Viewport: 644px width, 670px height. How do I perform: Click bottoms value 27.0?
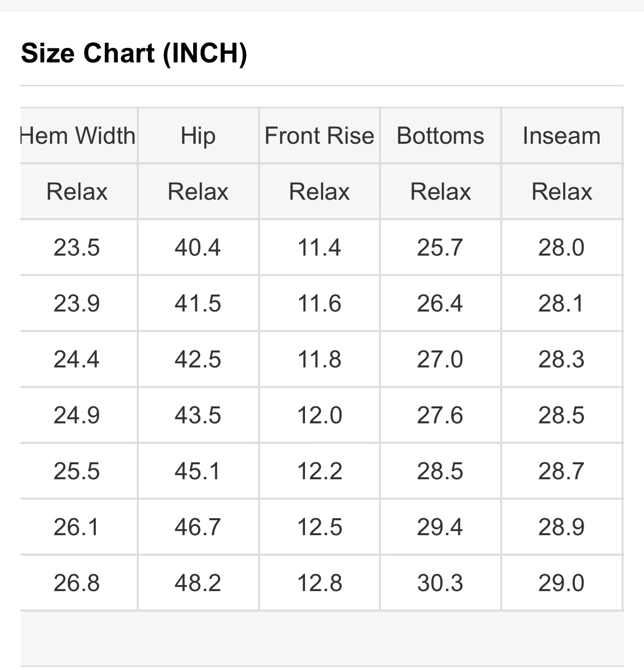[x=440, y=359]
